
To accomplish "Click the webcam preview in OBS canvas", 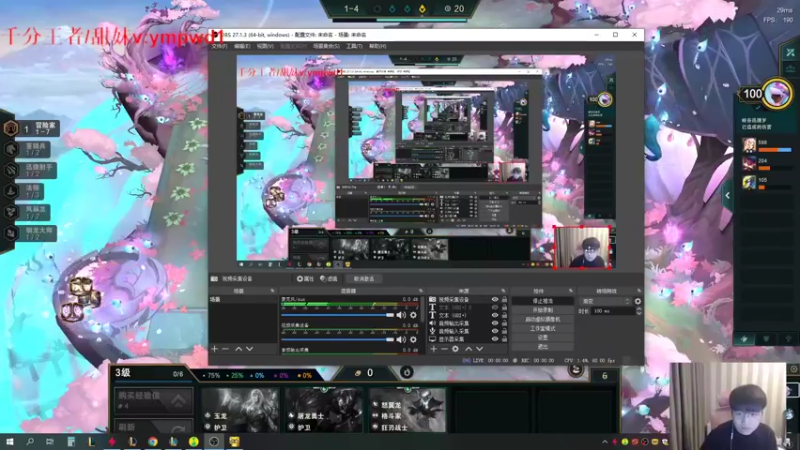I will pos(582,247).
